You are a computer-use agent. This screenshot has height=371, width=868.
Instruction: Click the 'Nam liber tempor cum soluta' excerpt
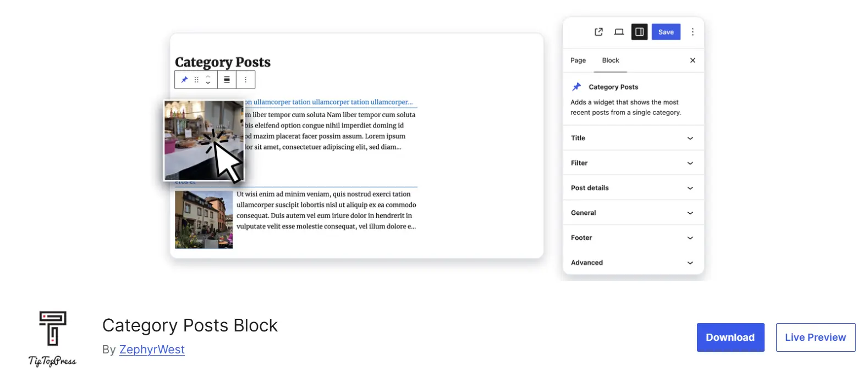pyautogui.click(x=330, y=131)
